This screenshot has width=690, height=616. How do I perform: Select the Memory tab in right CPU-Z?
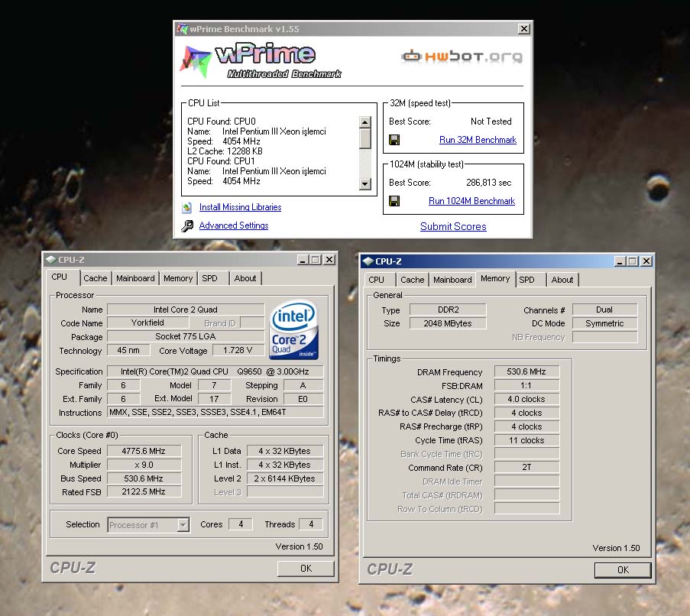495,278
